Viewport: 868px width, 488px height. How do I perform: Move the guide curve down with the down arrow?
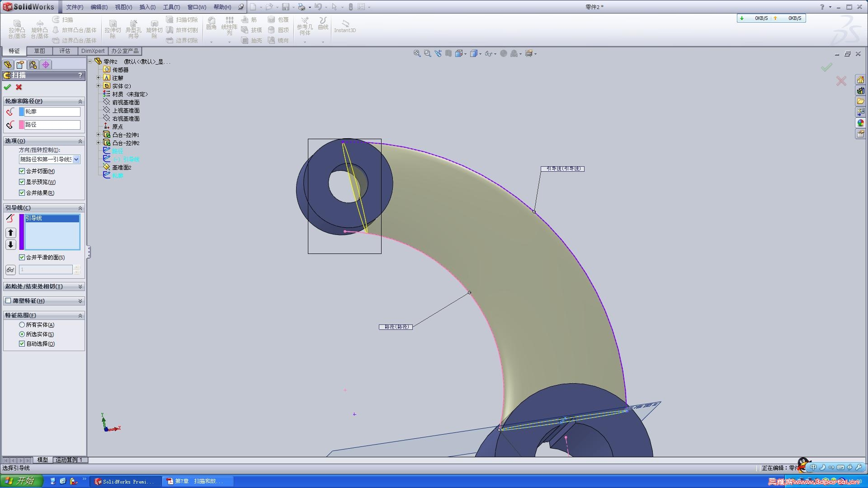tap(11, 245)
